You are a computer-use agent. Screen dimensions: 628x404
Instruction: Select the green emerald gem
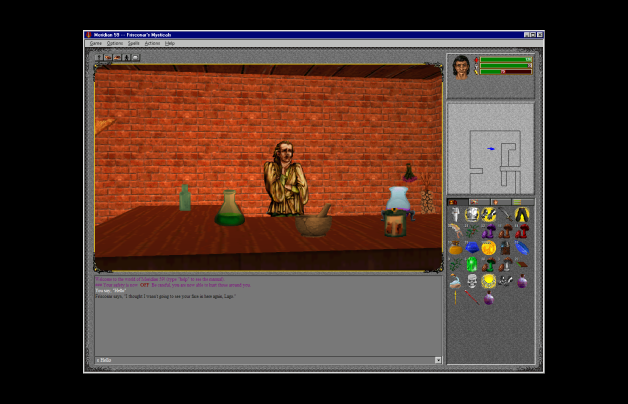coord(472,265)
